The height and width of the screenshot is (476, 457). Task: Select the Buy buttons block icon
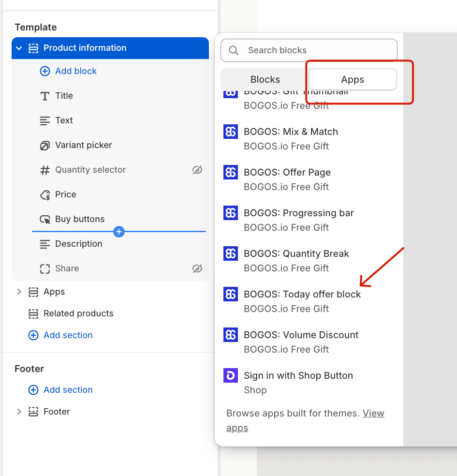coord(45,220)
